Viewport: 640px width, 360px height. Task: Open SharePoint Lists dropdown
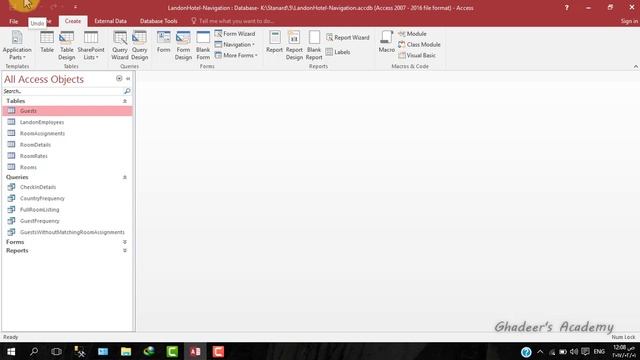coord(91,45)
